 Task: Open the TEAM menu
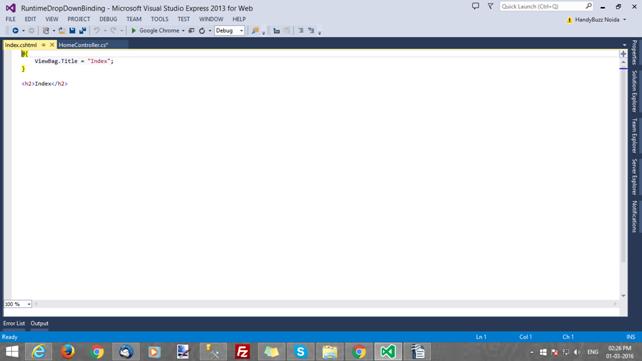click(133, 19)
